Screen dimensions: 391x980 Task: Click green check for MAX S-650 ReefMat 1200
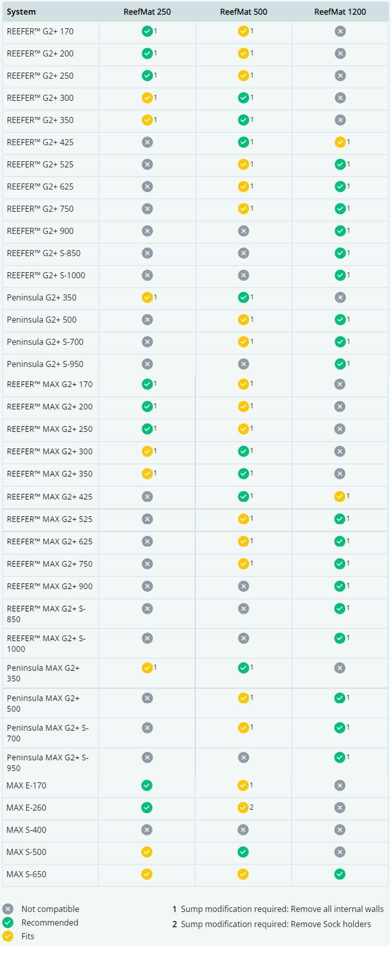[x=340, y=874]
